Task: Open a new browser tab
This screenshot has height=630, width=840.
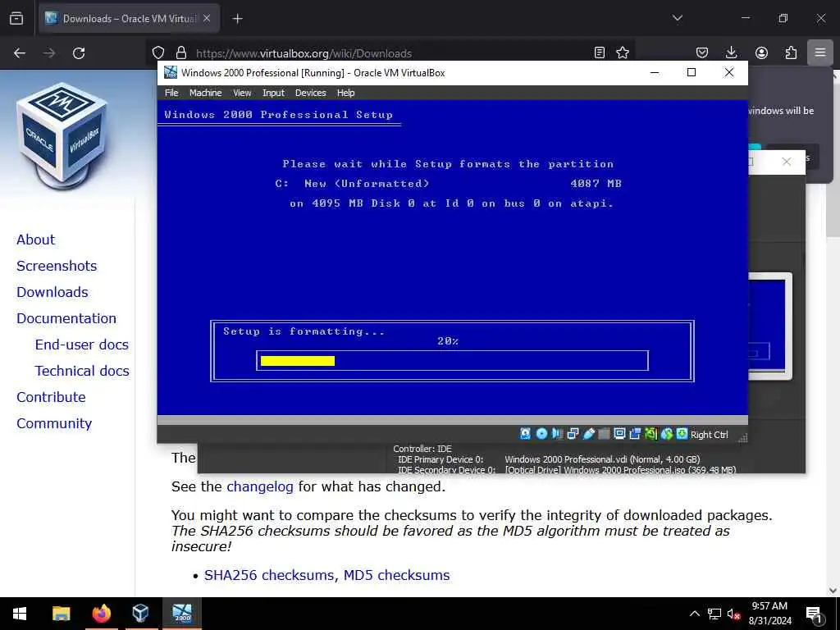Action: click(x=237, y=19)
